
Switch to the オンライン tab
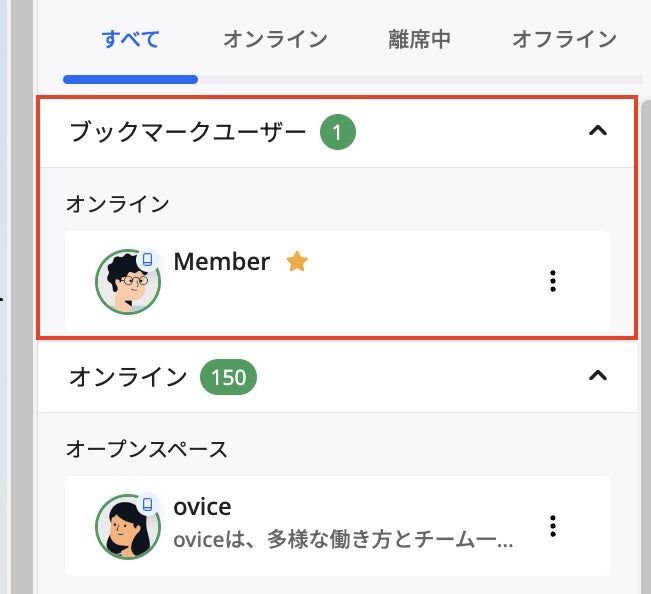275,40
